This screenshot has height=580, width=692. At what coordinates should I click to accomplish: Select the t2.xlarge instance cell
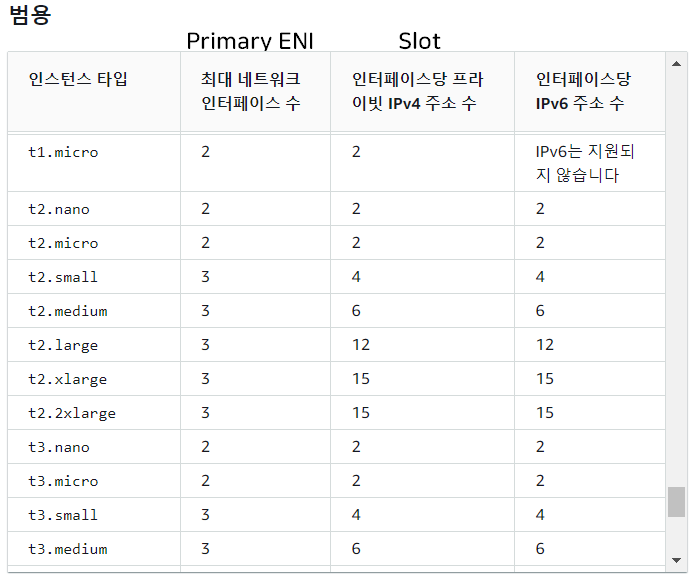(x=68, y=379)
